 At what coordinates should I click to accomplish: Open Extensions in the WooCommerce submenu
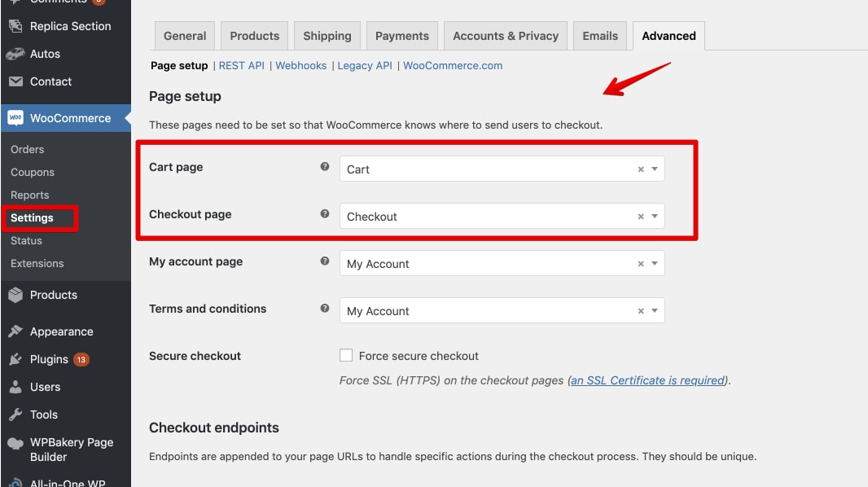(x=37, y=263)
